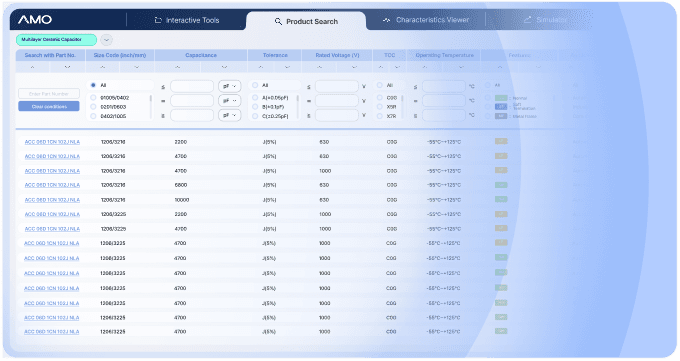Select All under Tolerance
This screenshot has height=361, width=680.
pyautogui.click(x=255, y=85)
